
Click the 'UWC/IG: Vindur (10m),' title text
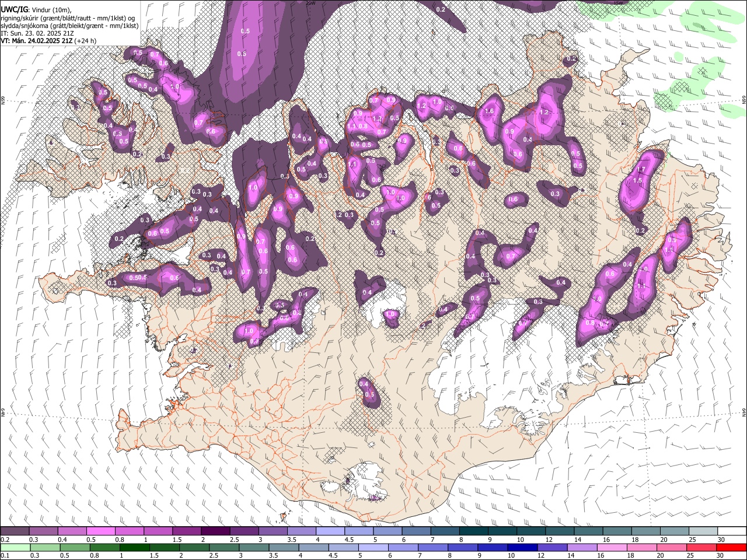pos(36,10)
